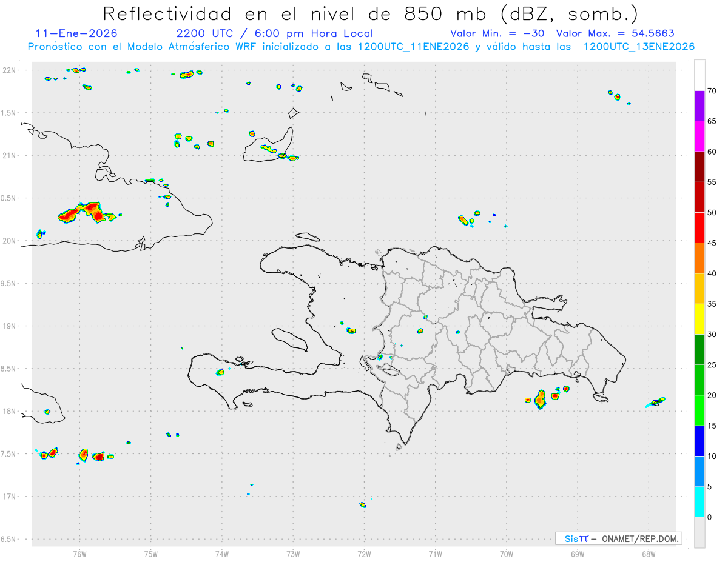The height and width of the screenshot is (562, 728).
Task: Click the magenta 60-65 dBZ color band
Action: click(699, 136)
